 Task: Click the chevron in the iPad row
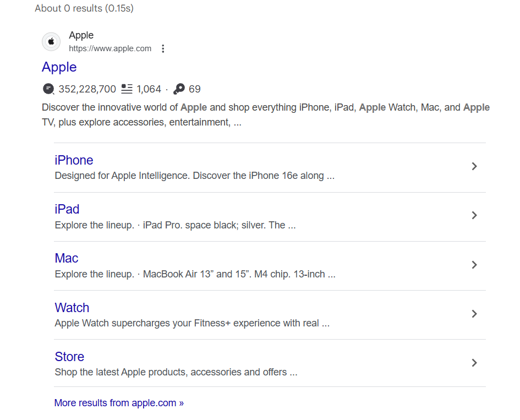474,215
